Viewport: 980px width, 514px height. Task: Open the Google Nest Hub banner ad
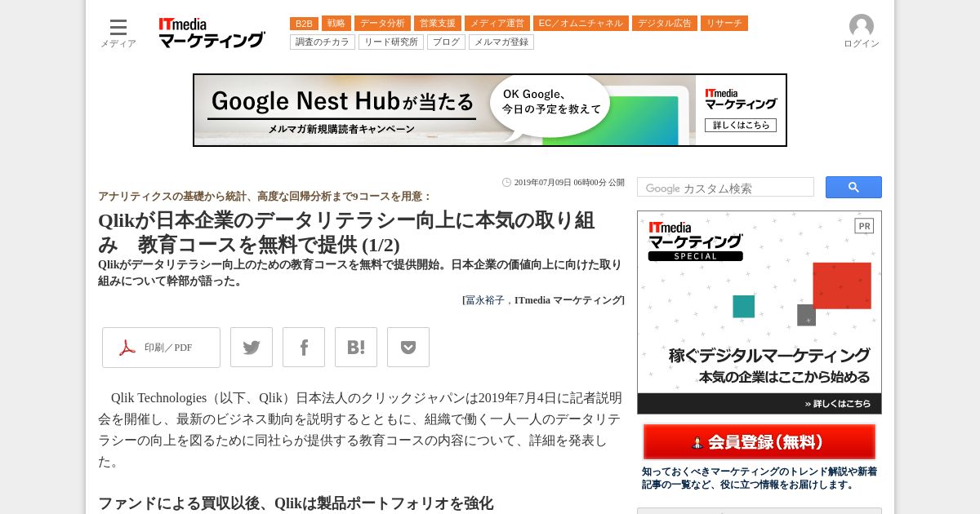point(490,110)
